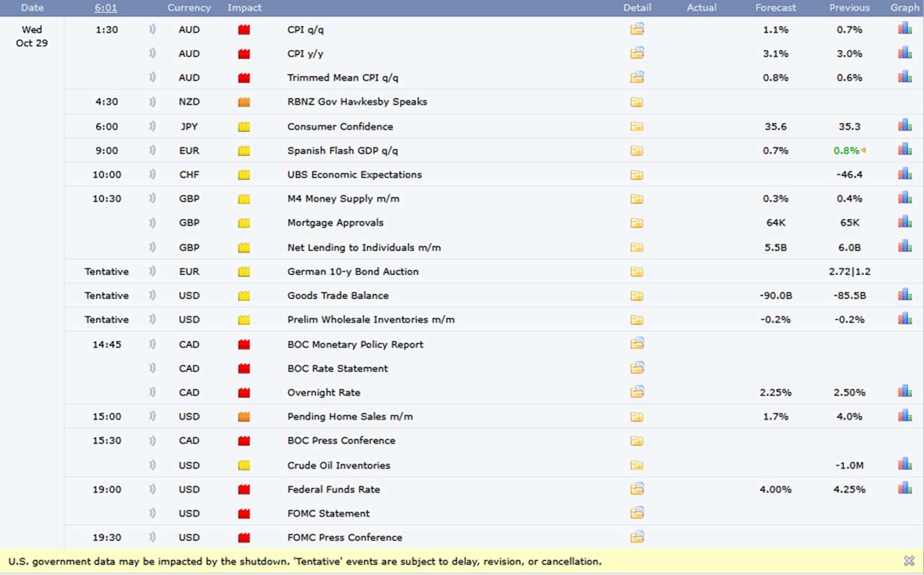
Task: Click red impact icon for Overnight Rate
Action: (244, 392)
